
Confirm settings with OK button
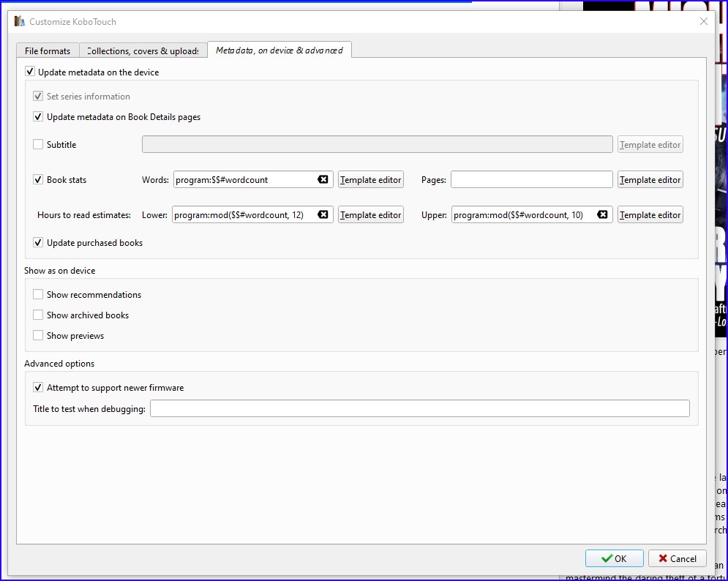pos(615,558)
